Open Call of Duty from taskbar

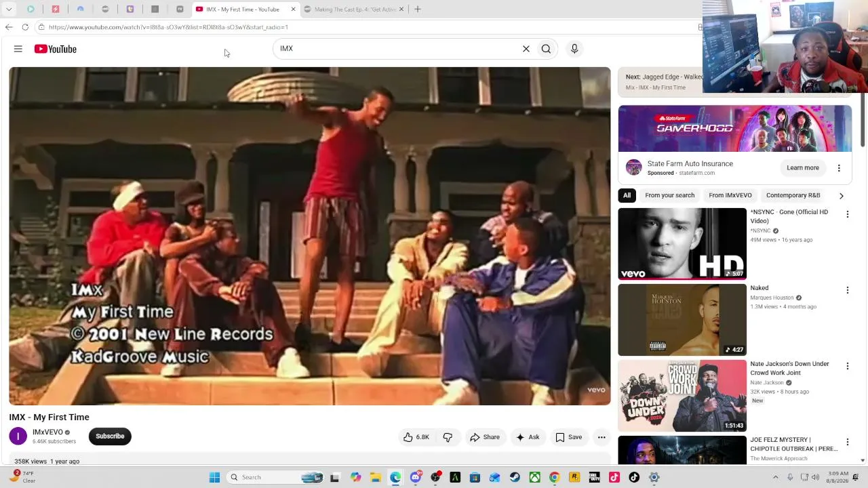tap(594, 477)
